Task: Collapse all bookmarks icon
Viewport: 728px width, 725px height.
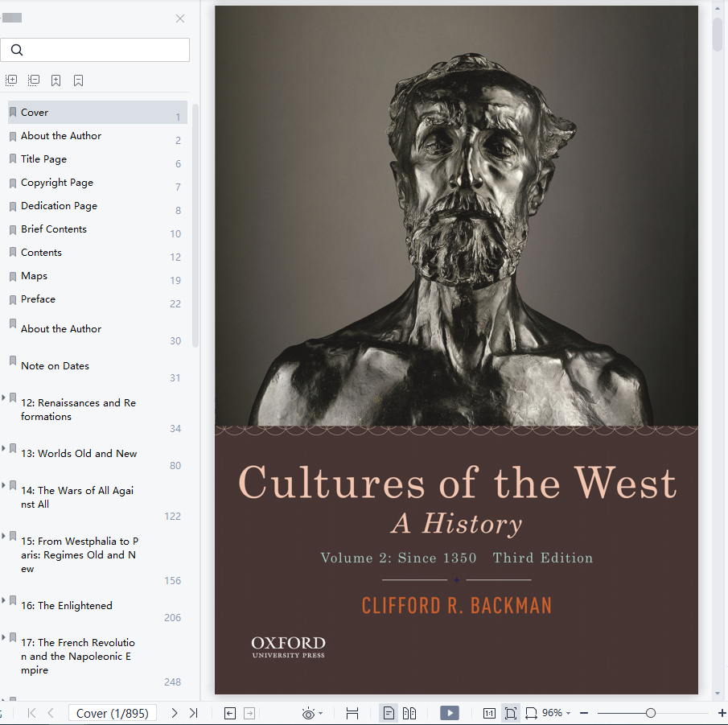Action: [34, 80]
